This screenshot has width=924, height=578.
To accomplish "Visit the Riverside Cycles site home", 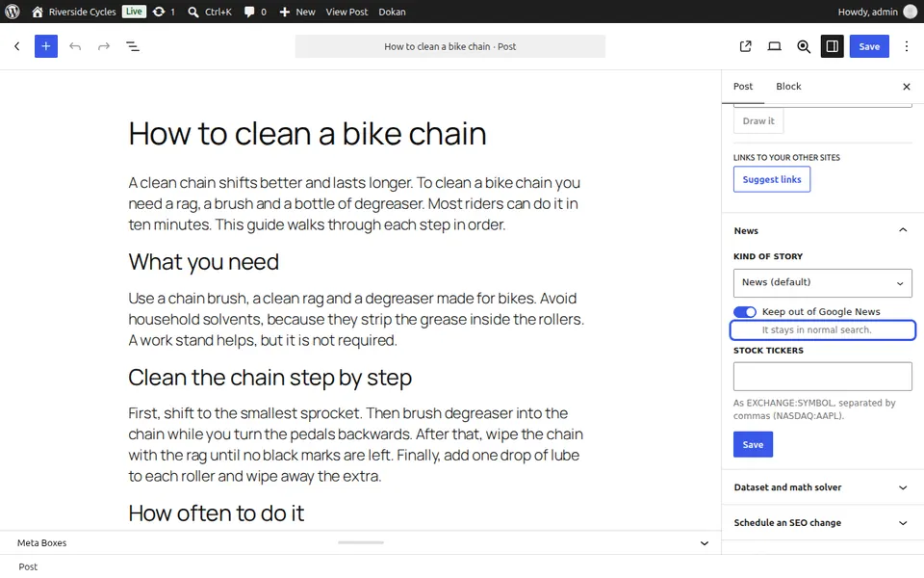I will click(74, 12).
